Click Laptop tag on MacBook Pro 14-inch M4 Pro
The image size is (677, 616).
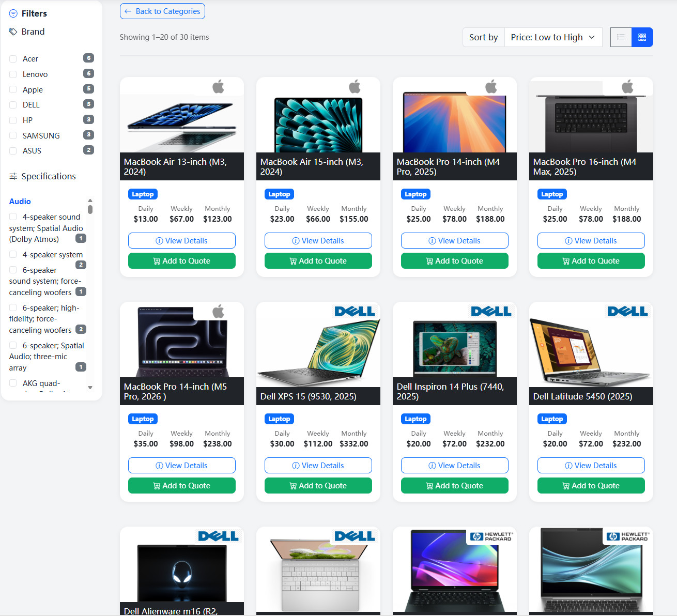(416, 194)
